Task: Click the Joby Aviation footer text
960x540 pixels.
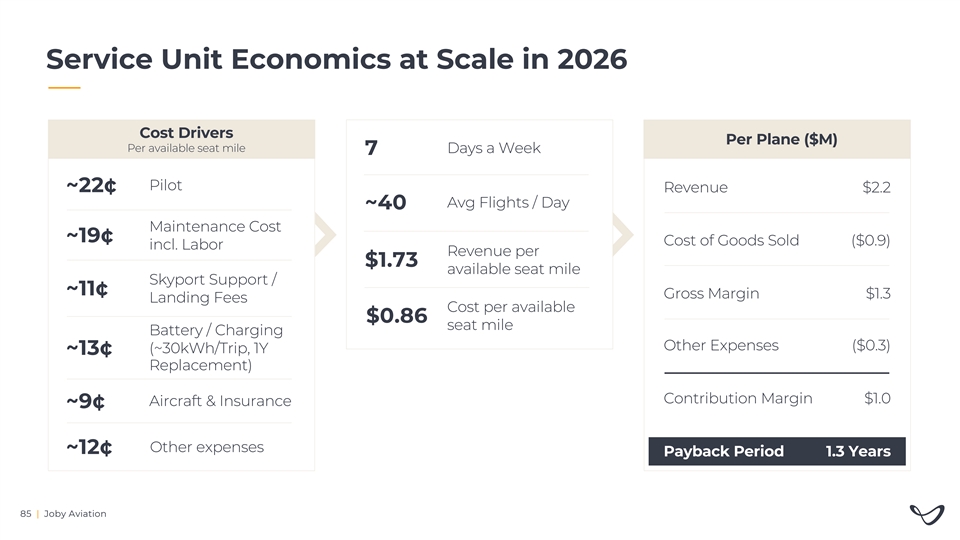Action: point(75,514)
